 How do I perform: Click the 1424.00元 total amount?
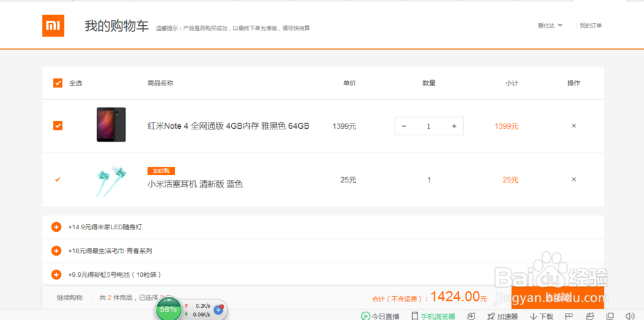459,296
